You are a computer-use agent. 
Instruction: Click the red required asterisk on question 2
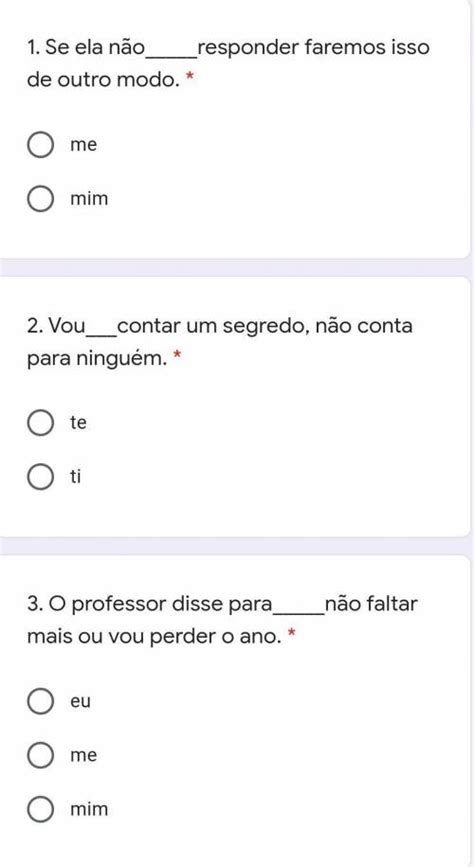[177, 358]
